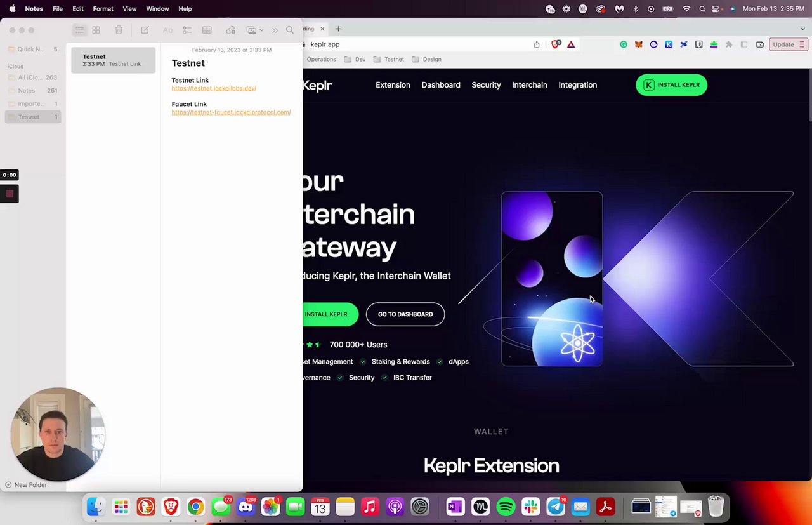The image size is (812, 525).
Task: Open Security in Keplr navigation
Action: 486,85
